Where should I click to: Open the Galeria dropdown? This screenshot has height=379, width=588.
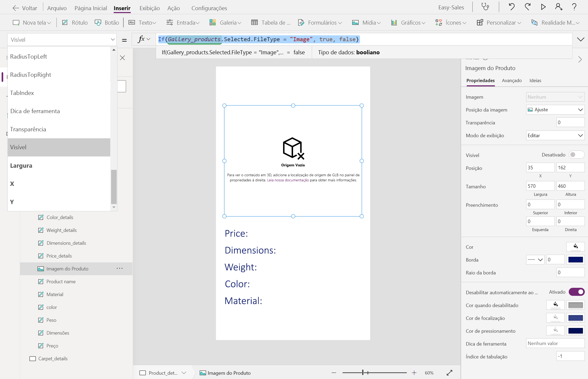tap(225, 23)
